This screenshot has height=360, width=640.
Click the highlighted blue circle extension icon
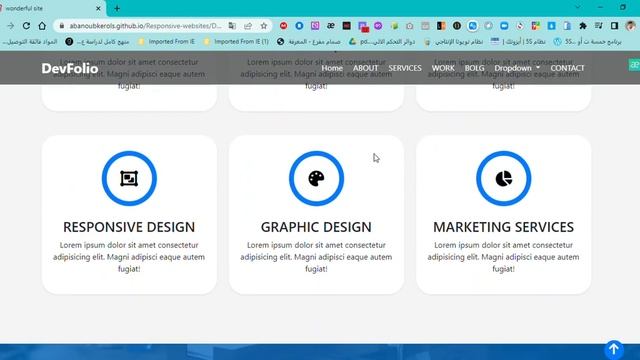tap(473, 26)
